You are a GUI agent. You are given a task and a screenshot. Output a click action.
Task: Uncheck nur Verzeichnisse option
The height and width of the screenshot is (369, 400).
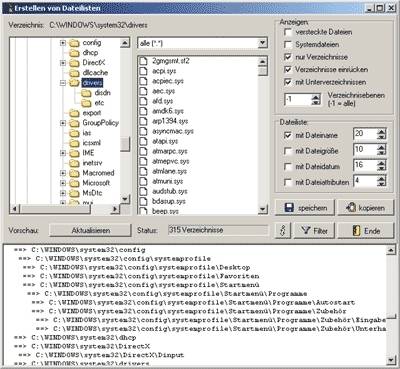pyautogui.click(x=288, y=57)
